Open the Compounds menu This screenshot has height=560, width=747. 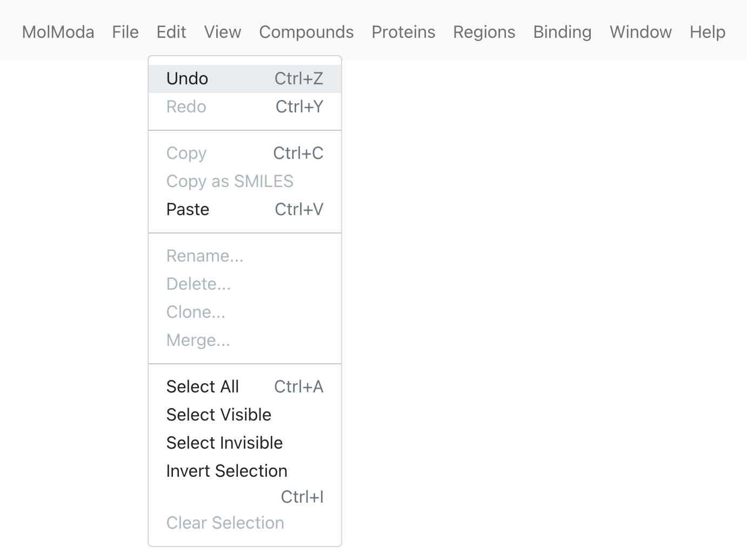point(306,32)
